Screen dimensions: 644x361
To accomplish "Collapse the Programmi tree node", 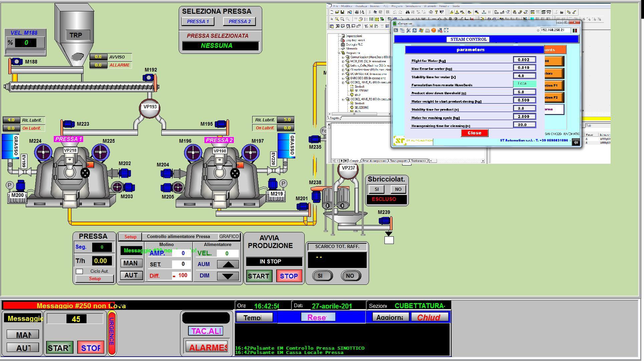I will click(339, 53).
